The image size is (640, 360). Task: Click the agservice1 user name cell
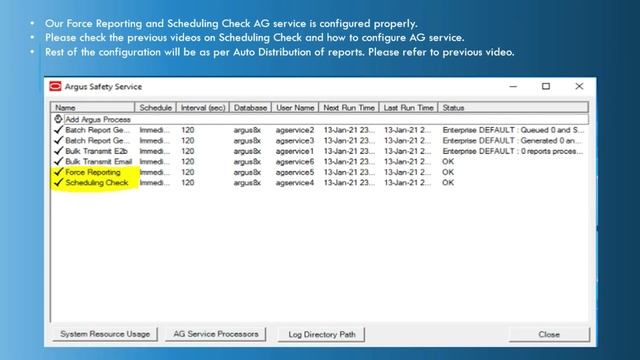click(x=295, y=151)
